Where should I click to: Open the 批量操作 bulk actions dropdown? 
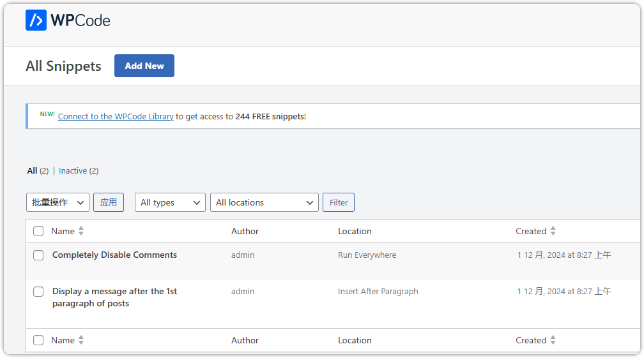click(x=57, y=202)
